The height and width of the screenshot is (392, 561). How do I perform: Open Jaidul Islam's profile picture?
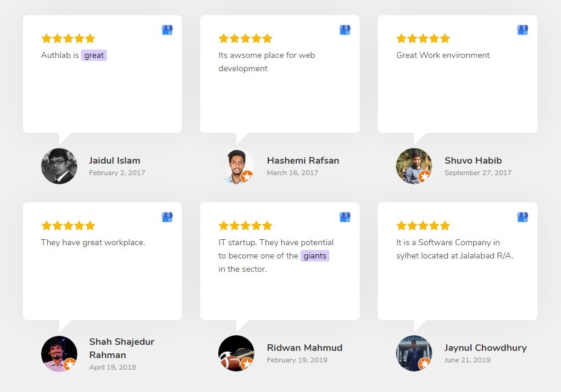[59, 166]
